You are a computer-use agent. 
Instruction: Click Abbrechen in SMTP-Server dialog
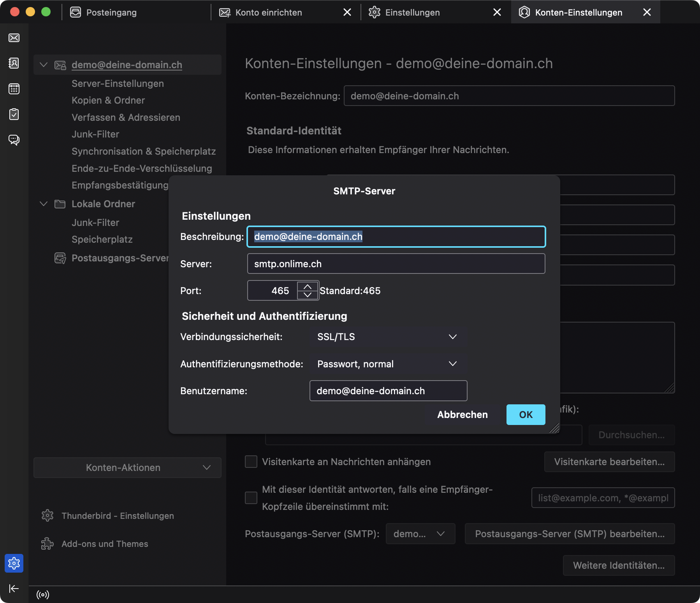(463, 414)
